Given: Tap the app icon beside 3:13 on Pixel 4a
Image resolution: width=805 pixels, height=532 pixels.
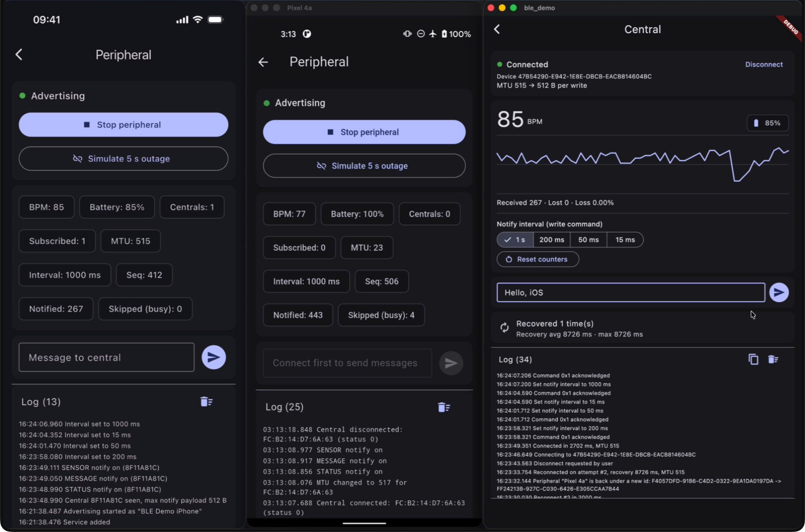Looking at the screenshot, I should (x=307, y=34).
